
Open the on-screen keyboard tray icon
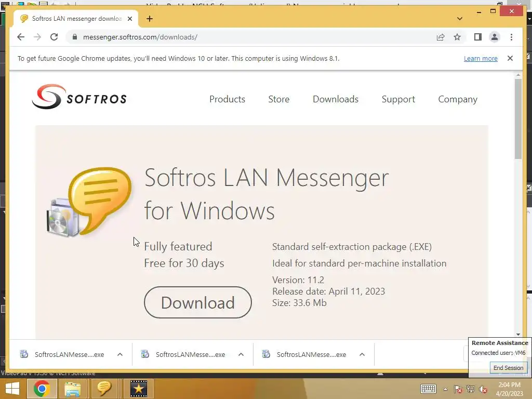[x=428, y=389]
